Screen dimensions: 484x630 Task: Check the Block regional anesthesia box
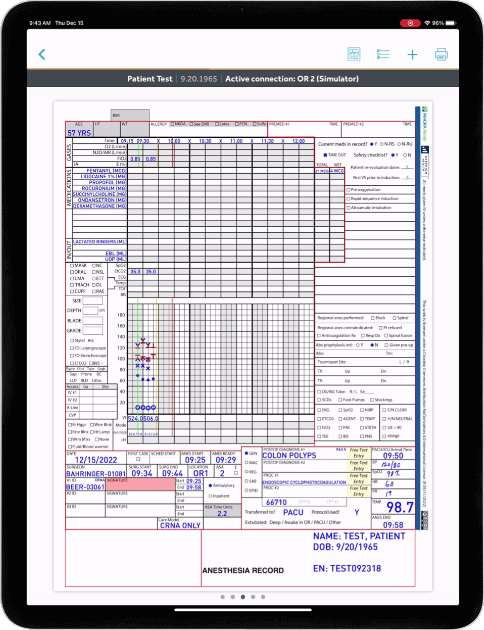tap(373, 318)
